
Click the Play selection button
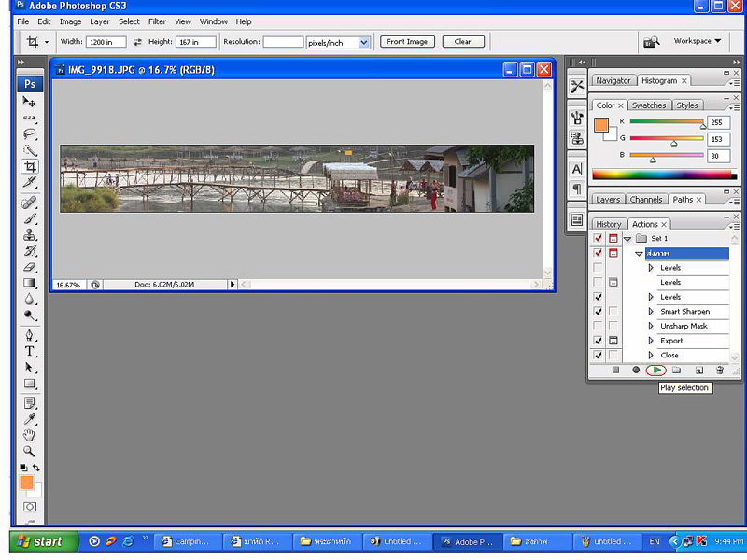pos(655,371)
